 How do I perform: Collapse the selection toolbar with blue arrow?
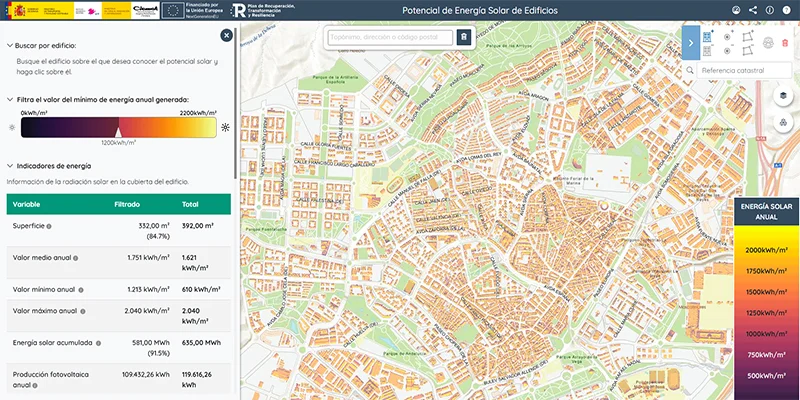point(691,43)
